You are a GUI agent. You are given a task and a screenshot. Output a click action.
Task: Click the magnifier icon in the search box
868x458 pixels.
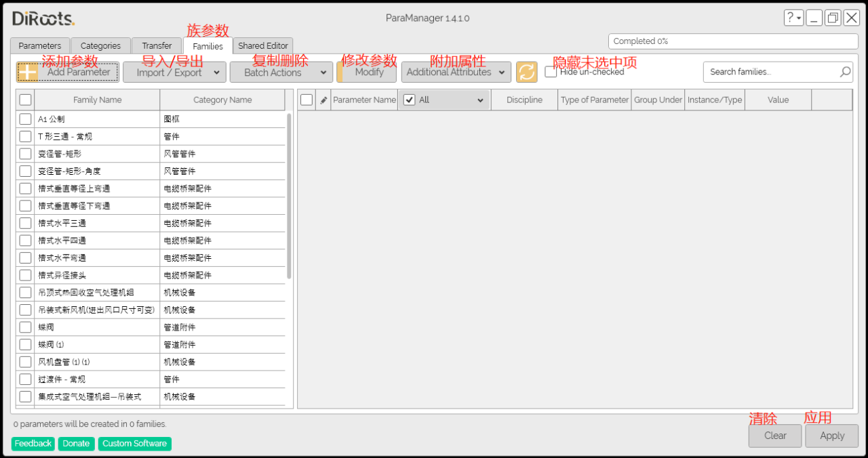point(845,72)
